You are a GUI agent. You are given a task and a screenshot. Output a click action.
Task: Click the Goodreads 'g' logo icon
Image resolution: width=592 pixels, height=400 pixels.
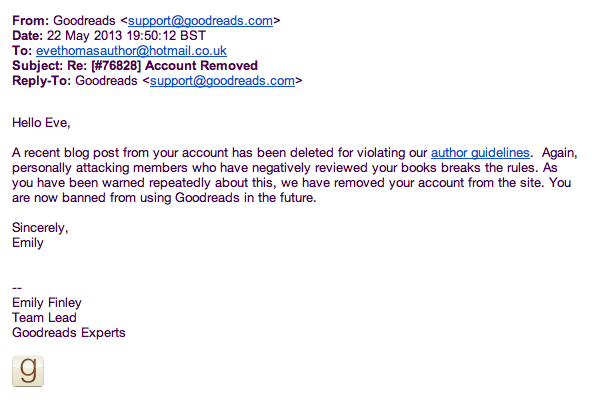click(28, 371)
